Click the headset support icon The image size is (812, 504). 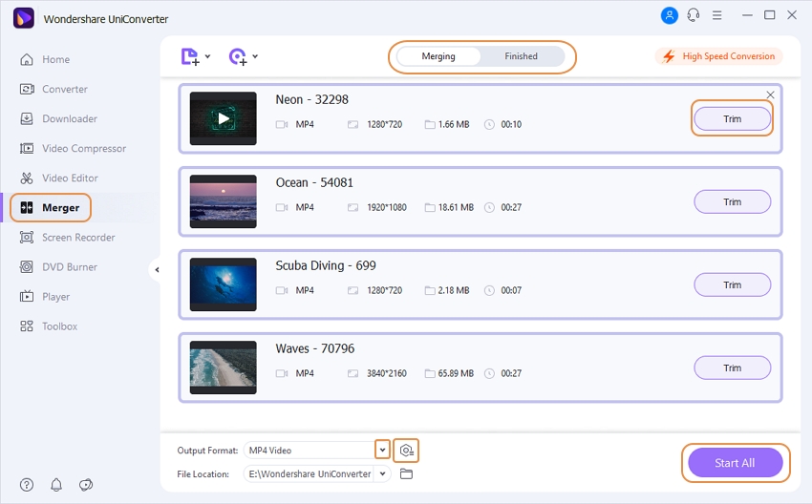[x=693, y=16]
